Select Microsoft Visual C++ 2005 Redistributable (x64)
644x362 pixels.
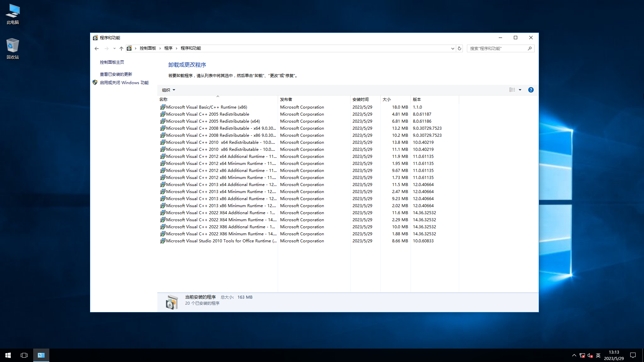[213, 121]
